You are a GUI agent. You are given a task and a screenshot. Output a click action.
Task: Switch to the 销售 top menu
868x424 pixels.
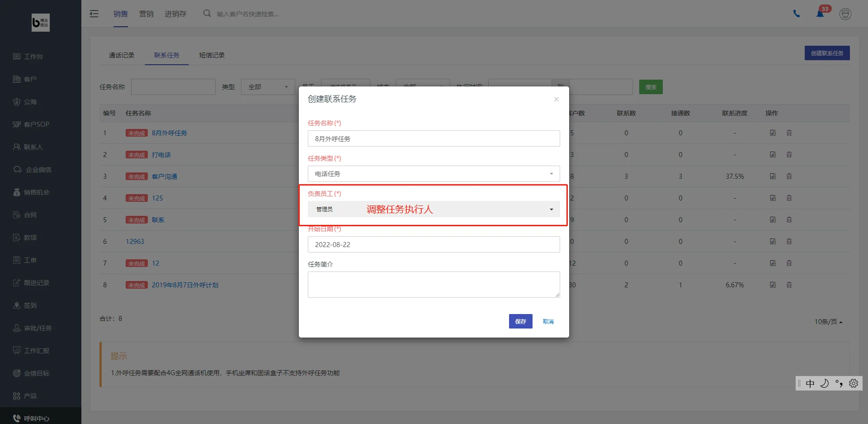click(121, 14)
